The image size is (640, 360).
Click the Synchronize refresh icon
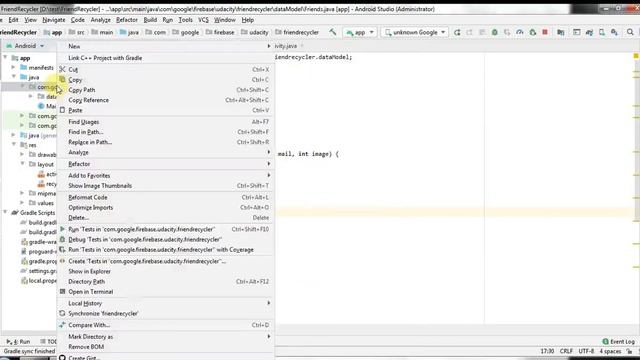(x=62, y=313)
